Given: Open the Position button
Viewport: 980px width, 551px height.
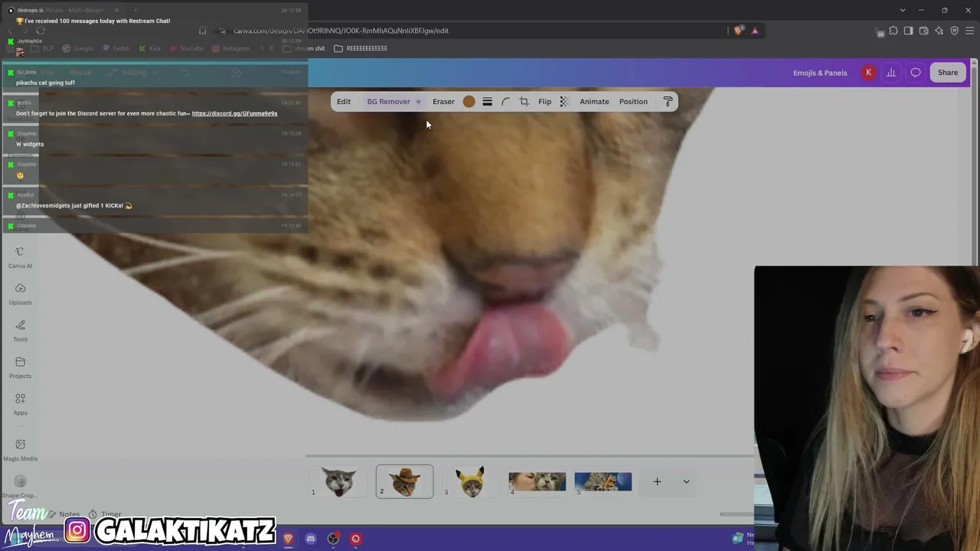Looking at the screenshot, I should click(x=633, y=102).
